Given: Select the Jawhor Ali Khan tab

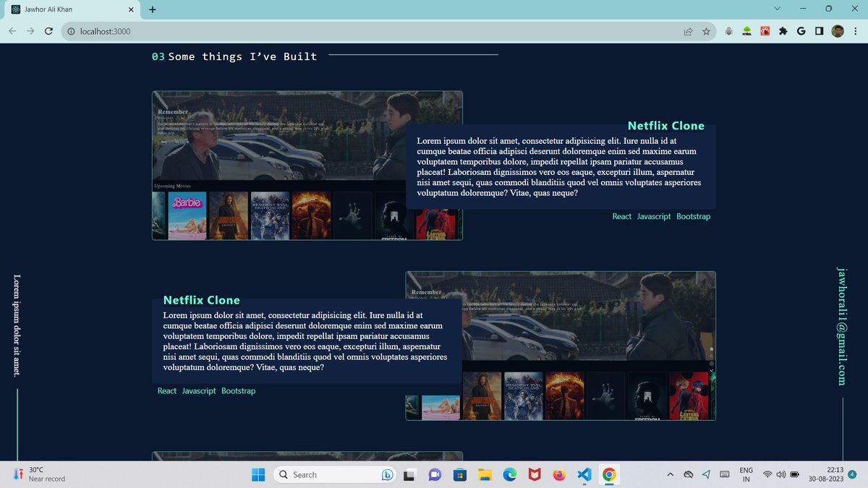Looking at the screenshot, I should [x=71, y=10].
